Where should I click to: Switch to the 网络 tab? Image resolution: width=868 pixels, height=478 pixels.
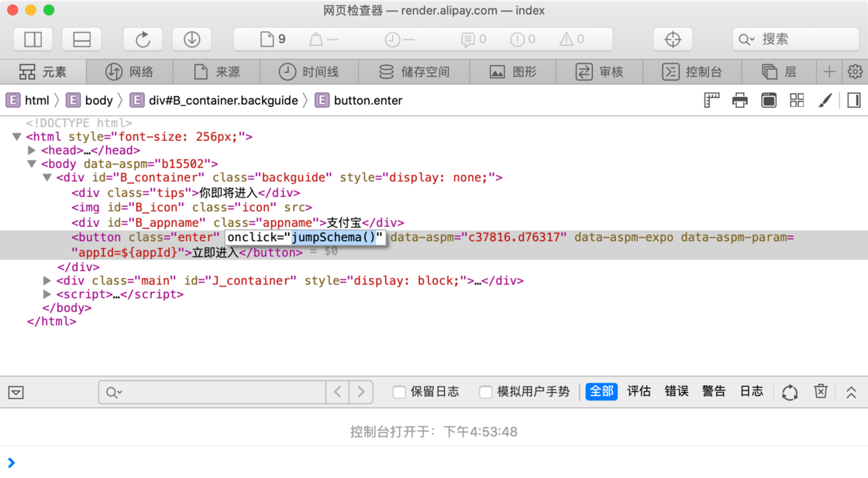pyautogui.click(x=129, y=72)
